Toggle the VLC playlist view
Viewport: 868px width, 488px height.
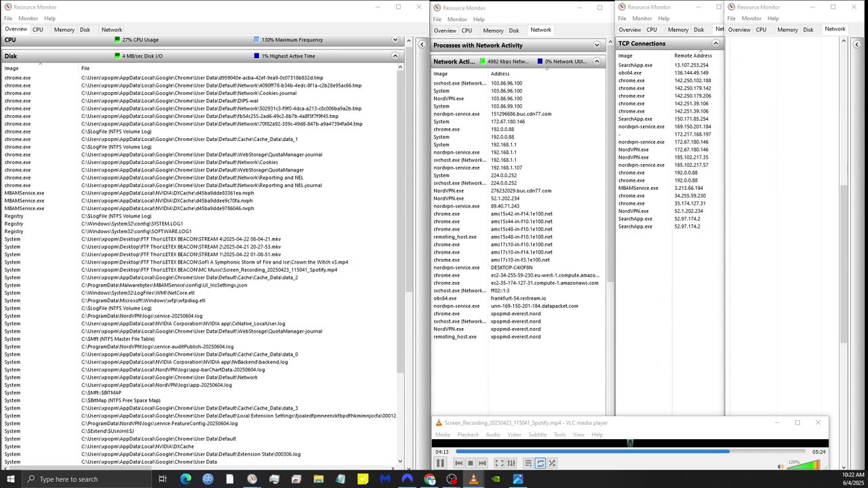click(528, 463)
